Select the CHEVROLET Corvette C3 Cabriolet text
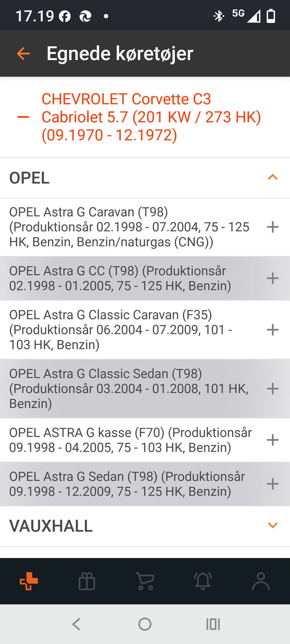The width and height of the screenshot is (290, 644). (x=151, y=117)
